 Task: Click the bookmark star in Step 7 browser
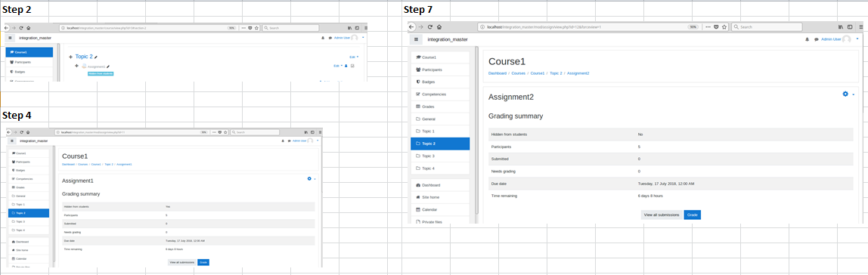pyautogui.click(x=724, y=26)
